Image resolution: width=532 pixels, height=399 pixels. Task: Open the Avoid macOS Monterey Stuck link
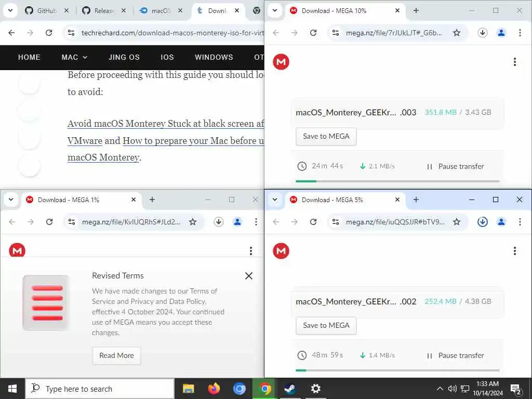click(166, 124)
